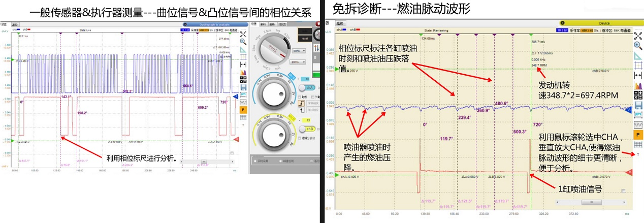Open the 20ms time dropdown
This screenshot has width=644, height=223.
click(x=299, y=62)
